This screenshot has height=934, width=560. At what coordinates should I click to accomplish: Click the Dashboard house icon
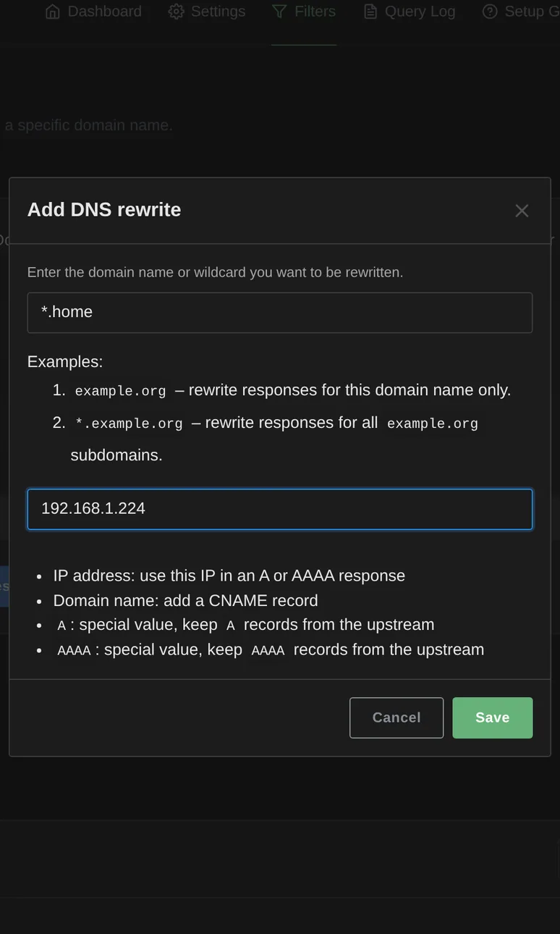coord(52,12)
